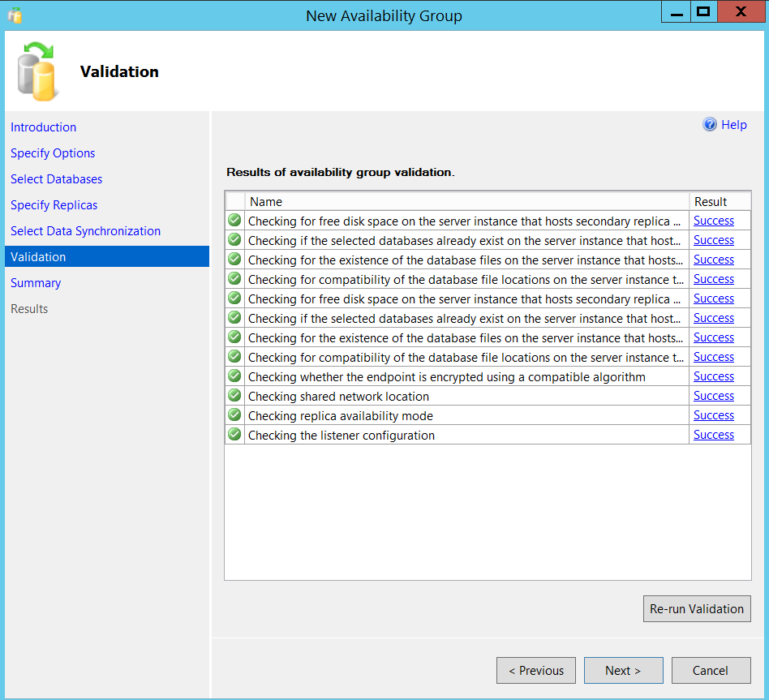Open the Success link for listener configuration
The image size is (769, 700).
pyautogui.click(x=714, y=435)
